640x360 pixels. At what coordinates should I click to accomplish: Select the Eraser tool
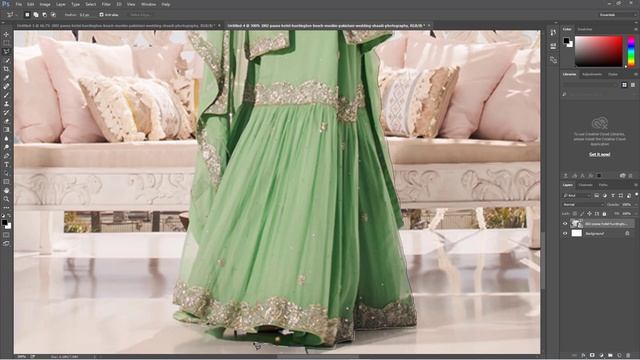[x=6, y=121]
